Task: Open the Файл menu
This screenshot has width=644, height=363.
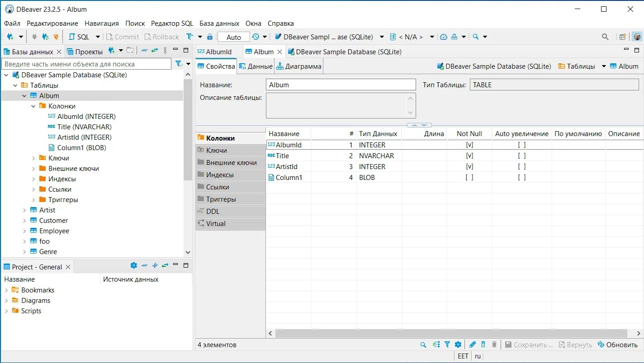Action: 12,24
